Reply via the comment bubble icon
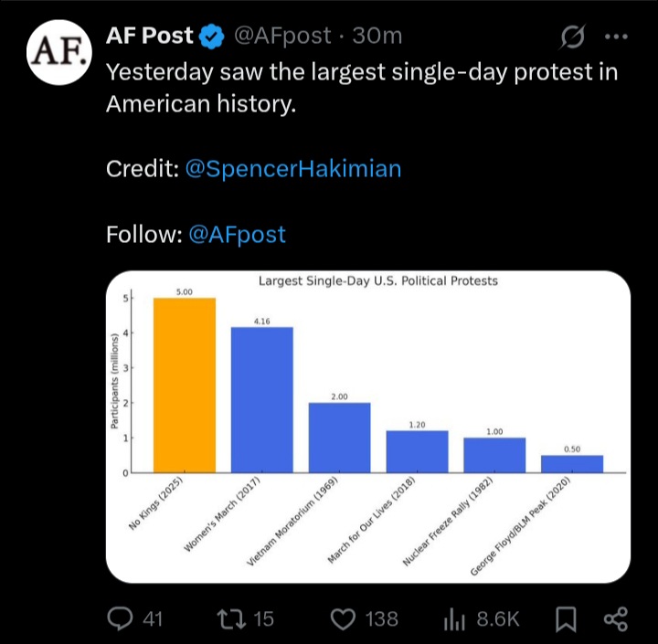Viewport: 658px width, 644px height. click(x=120, y=618)
